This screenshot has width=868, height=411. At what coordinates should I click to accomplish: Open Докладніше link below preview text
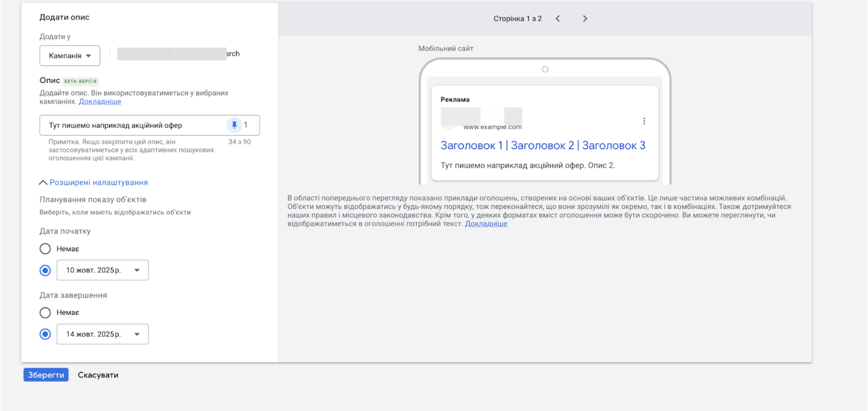pyautogui.click(x=486, y=224)
